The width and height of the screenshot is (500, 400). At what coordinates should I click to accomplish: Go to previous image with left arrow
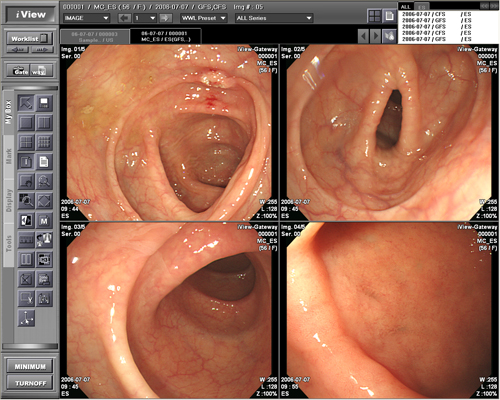tap(125, 18)
